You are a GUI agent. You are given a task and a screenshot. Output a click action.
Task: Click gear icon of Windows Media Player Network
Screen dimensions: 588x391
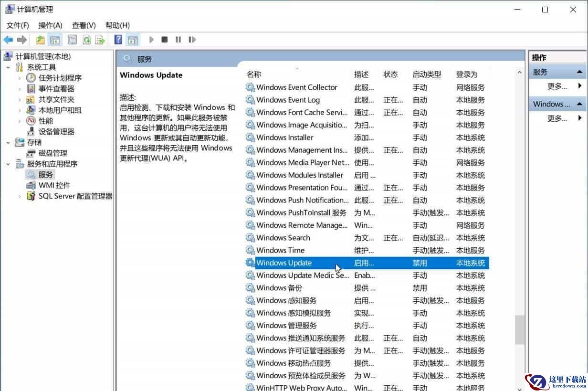point(250,162)
